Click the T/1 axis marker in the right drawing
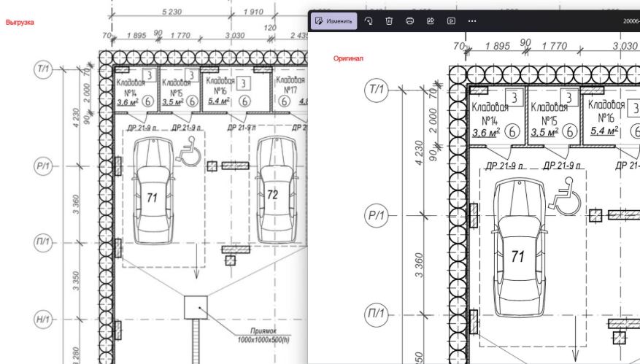The height and width of the screenshot is (364, 640). click(377, 90)
